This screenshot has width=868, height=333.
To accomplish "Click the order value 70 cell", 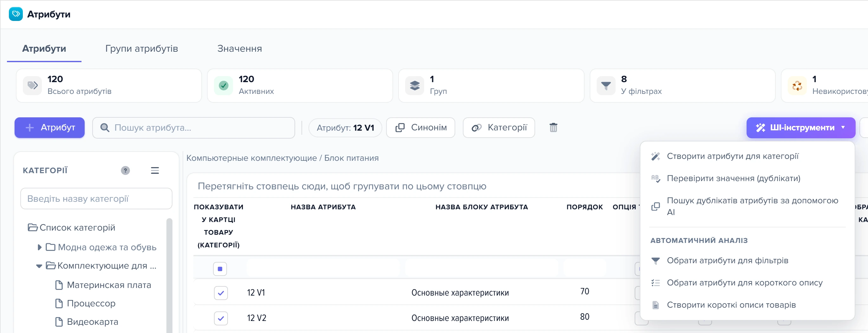I will coord(585,291).
